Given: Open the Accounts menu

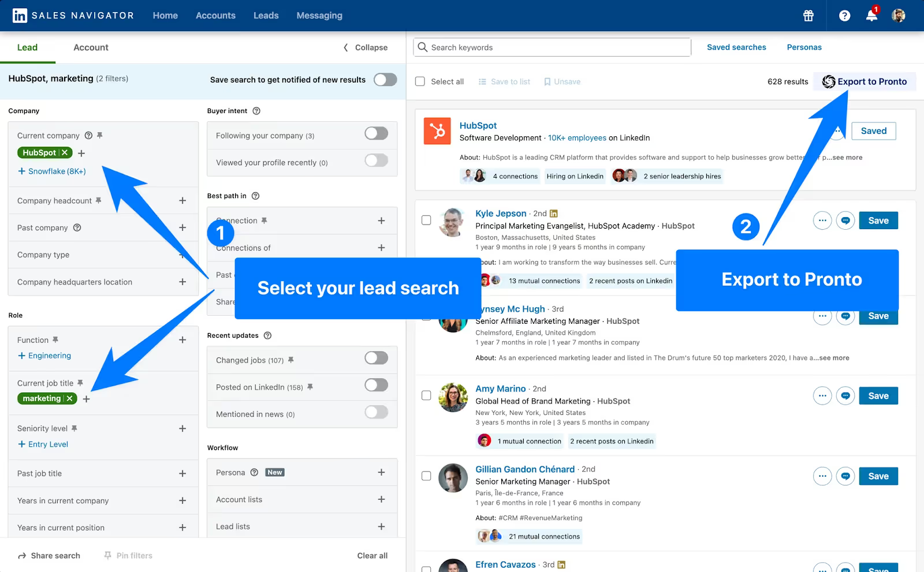Looking at the screenshot, I should click(215, 16).
